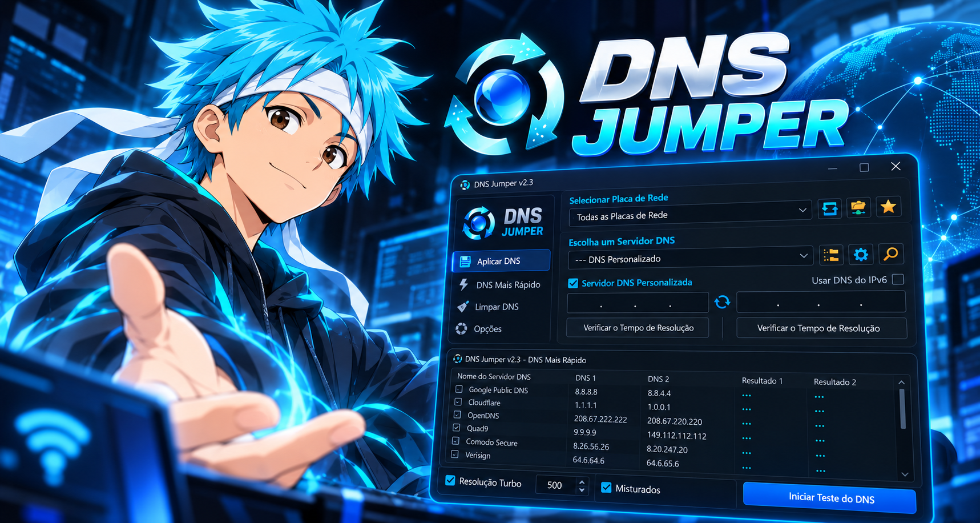The image size is (980, 523).
Task: Check the Google Public DNS row checkbox
Action: point(459,389)
